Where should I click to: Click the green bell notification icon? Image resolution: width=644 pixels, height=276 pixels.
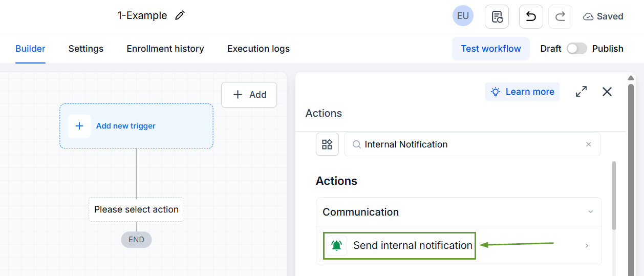coord(336,245)
